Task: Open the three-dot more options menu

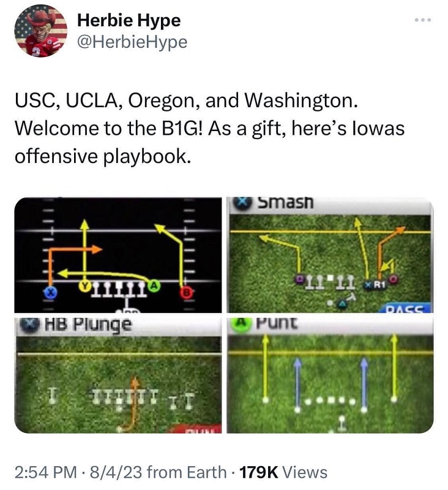Action: click(423, 20)
